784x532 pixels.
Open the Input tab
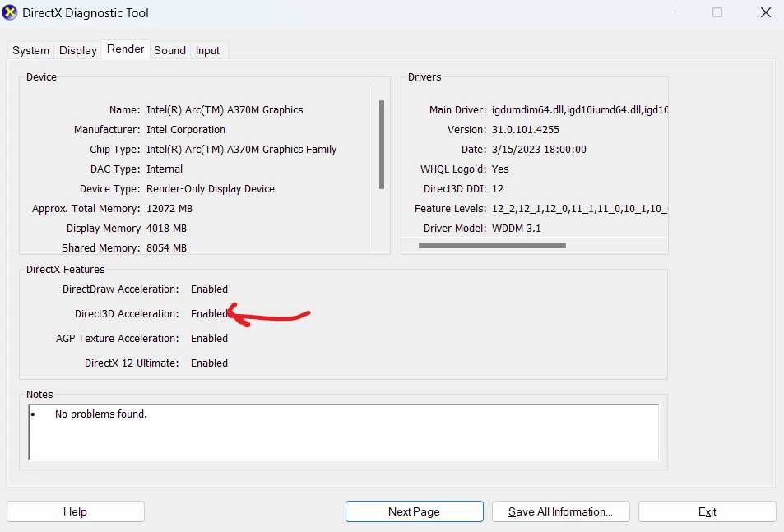coord(207,50)
